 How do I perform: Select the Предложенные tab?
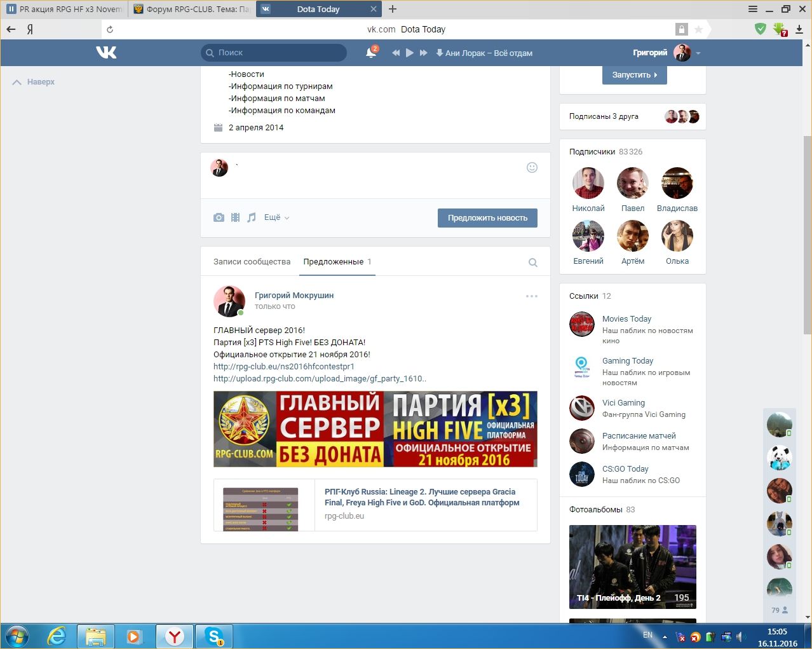[337, 262]
